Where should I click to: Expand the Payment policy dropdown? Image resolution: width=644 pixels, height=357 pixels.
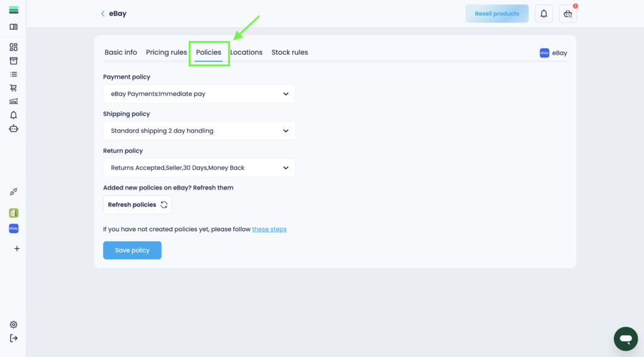[x=199, y=94]
